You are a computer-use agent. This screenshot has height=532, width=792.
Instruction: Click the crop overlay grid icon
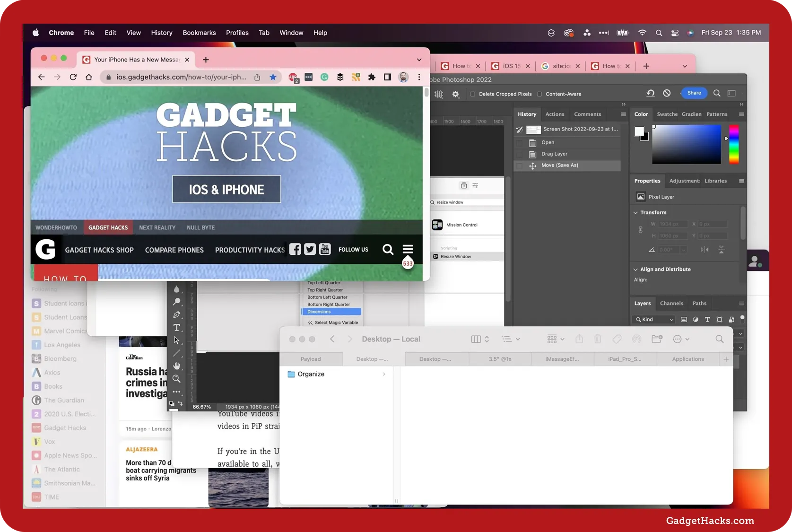tap(439, 94)
